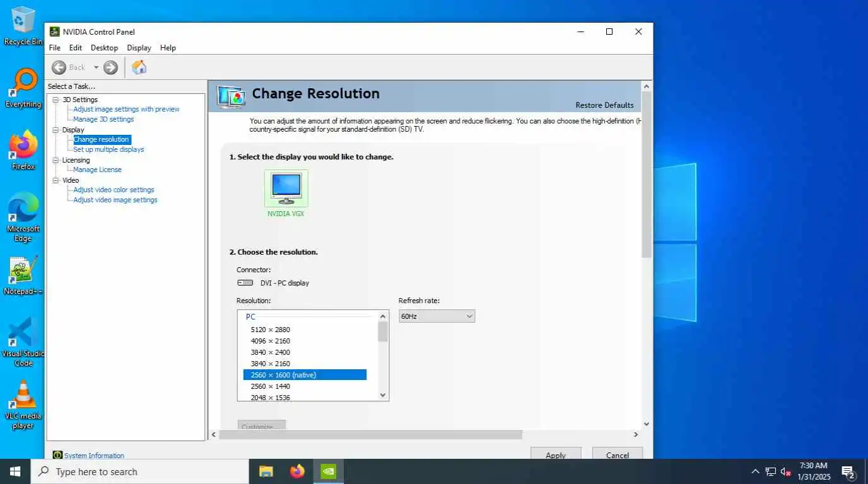Click resolution list scroll down arrow

383,395
